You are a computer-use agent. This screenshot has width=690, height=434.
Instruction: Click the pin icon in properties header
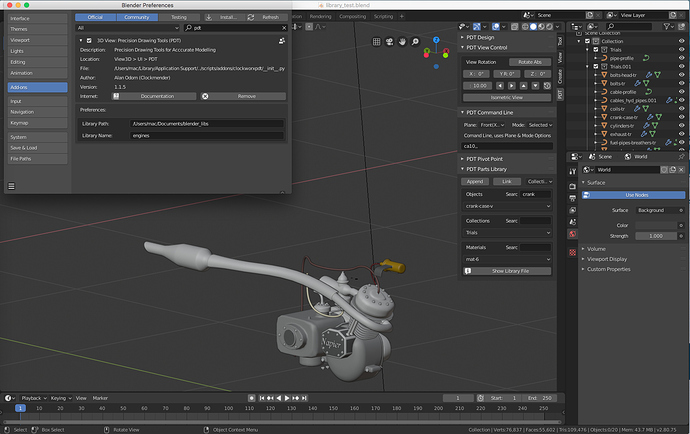tap(682, 157)
